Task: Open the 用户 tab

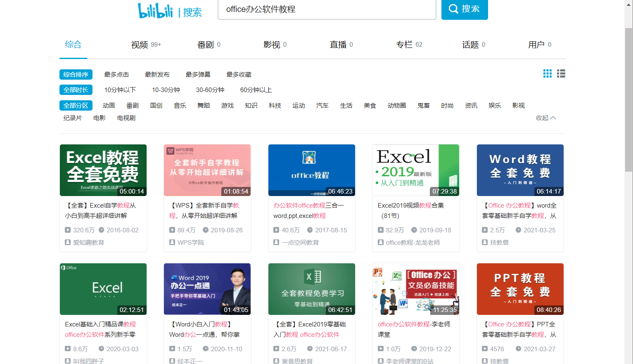Action: coord(536,45)
